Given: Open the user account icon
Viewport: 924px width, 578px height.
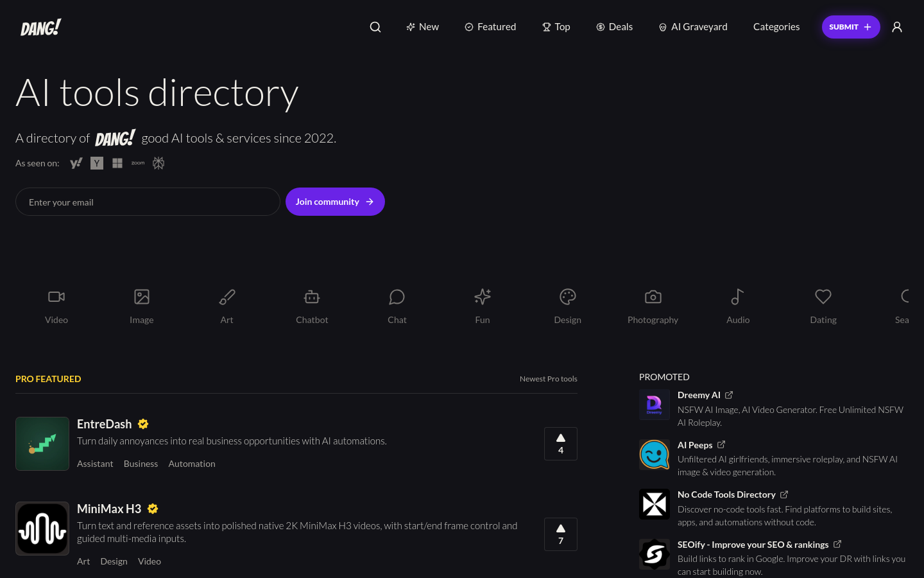Looking at the screenshot, I should [897, 27].
